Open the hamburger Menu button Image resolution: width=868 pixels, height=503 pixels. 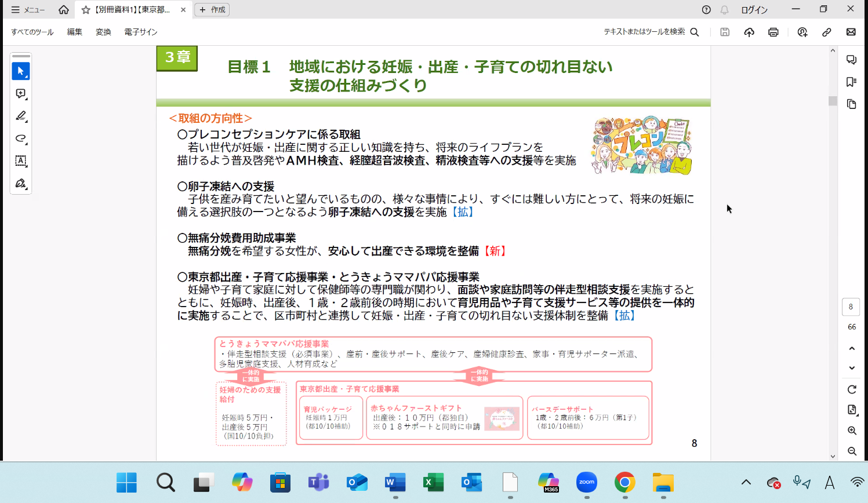pyautogui.click(x=28, y=10)
